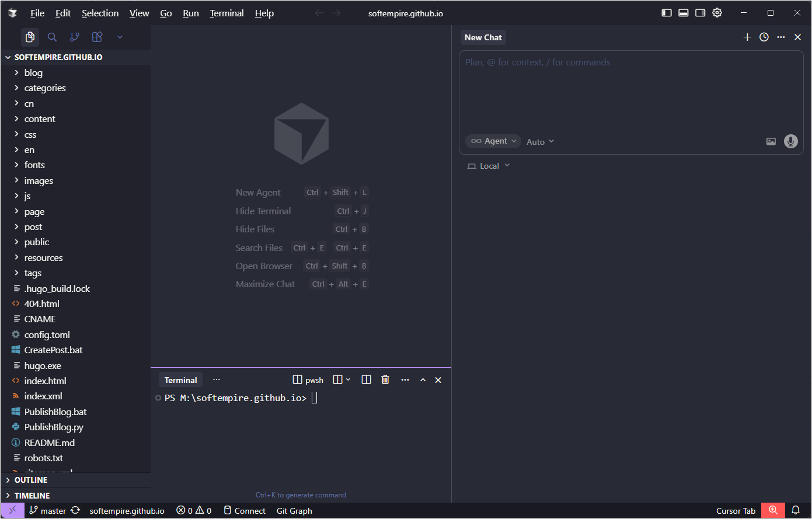Open notifications bell in status bar

(x=795, y=511)
